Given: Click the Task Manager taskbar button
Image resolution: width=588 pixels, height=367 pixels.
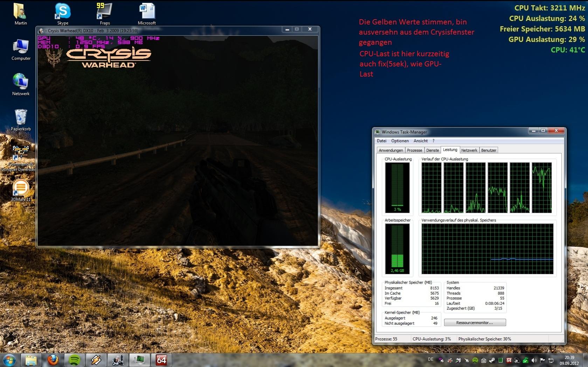Looking at the screenshot, I should pyautogui.click(x=139, y=360).
